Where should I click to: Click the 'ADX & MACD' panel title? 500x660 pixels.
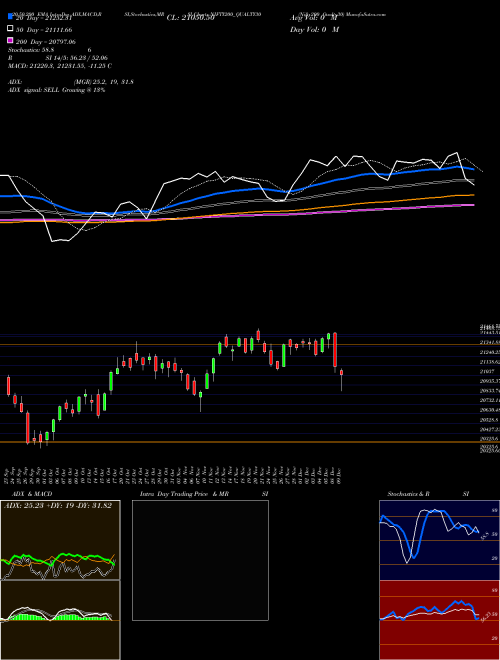[32, 494]
